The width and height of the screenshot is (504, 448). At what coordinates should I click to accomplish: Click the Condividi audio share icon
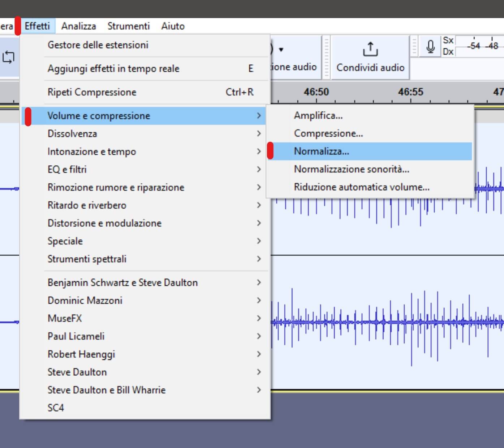(370, 50)
